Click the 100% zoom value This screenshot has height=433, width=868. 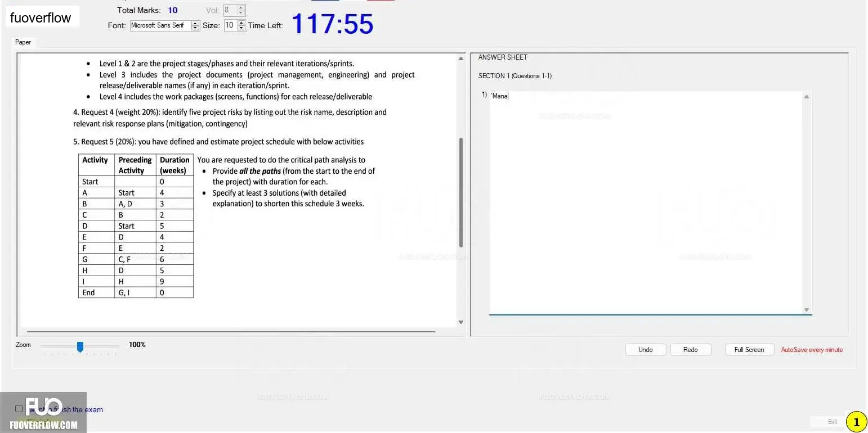pyautogui.click(x=137, y=345)
